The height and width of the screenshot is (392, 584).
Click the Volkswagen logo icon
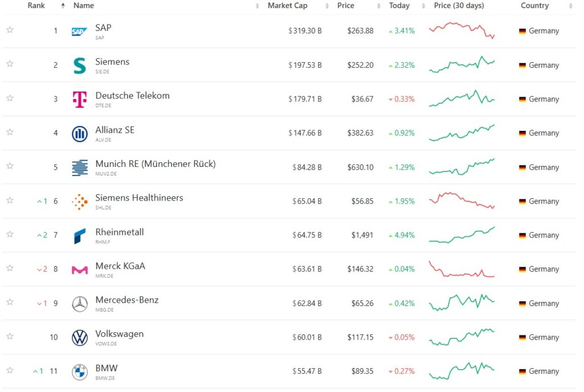[x=79, y=338]
